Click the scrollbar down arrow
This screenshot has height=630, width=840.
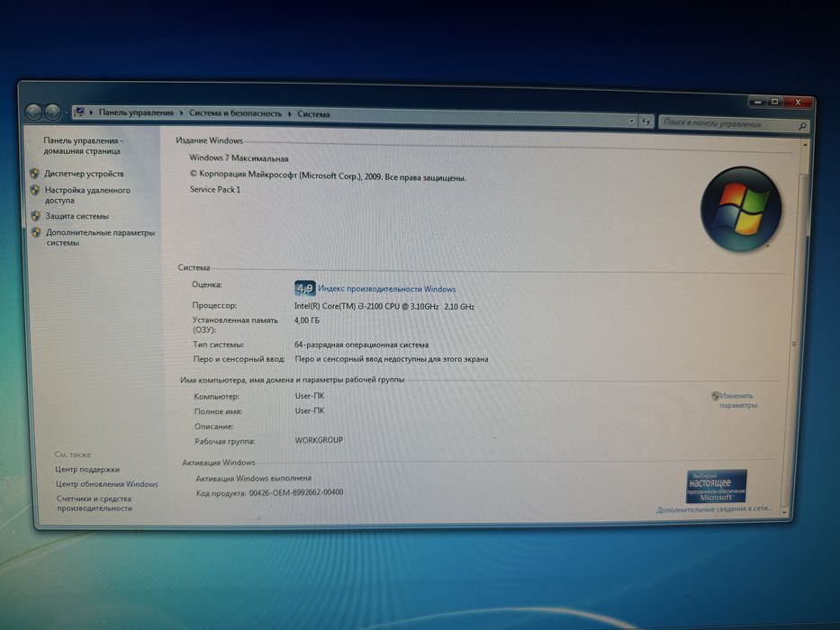coord(784,513)
